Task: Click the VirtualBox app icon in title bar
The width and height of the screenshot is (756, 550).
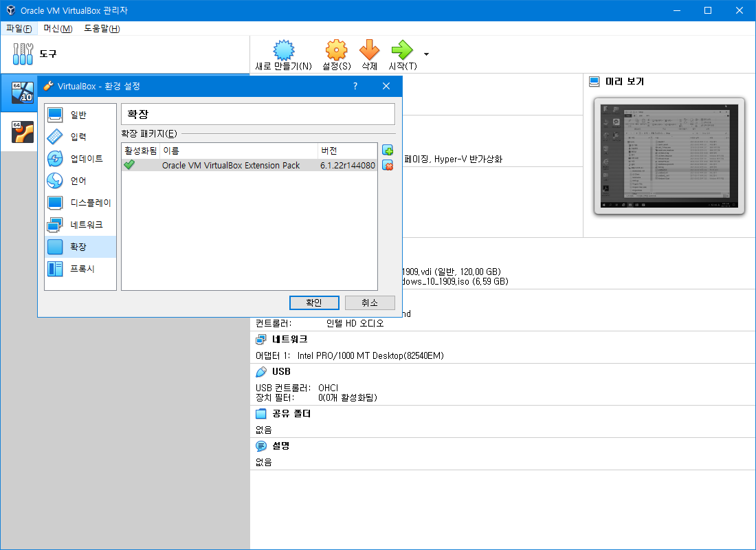Action: (x=10, y=10)
